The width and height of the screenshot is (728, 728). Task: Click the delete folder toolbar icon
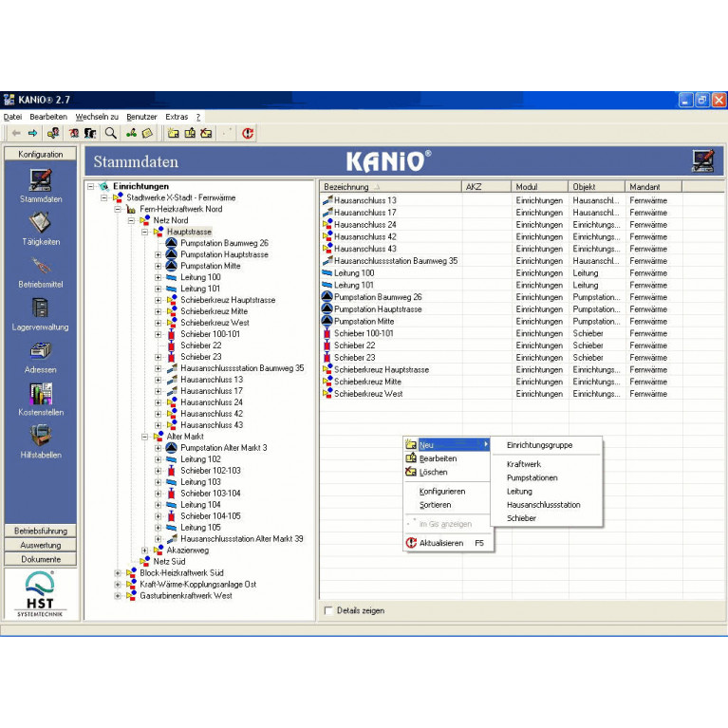[x=206, y=134]
